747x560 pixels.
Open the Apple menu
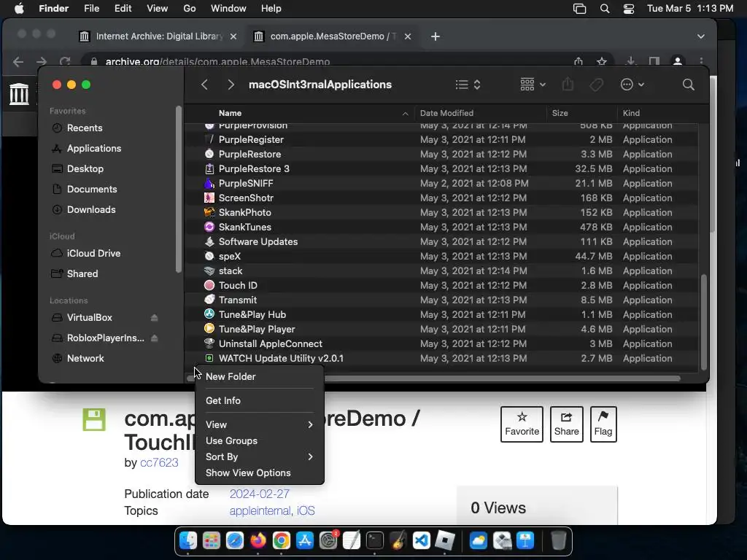coord(19,9)
